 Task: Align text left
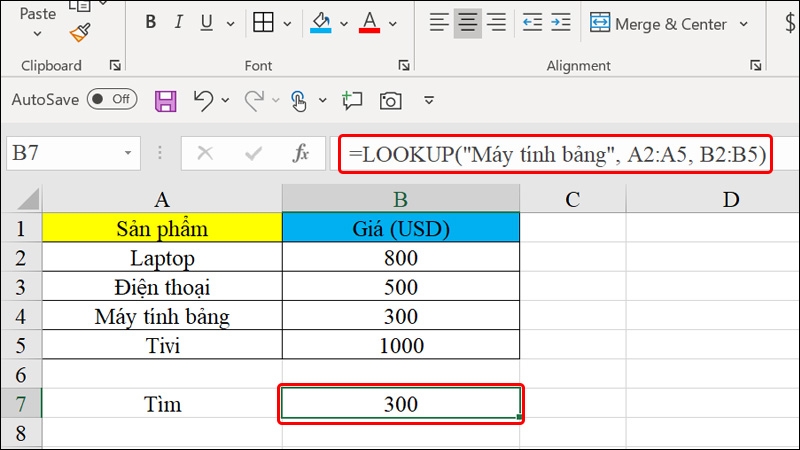[439, 22]
